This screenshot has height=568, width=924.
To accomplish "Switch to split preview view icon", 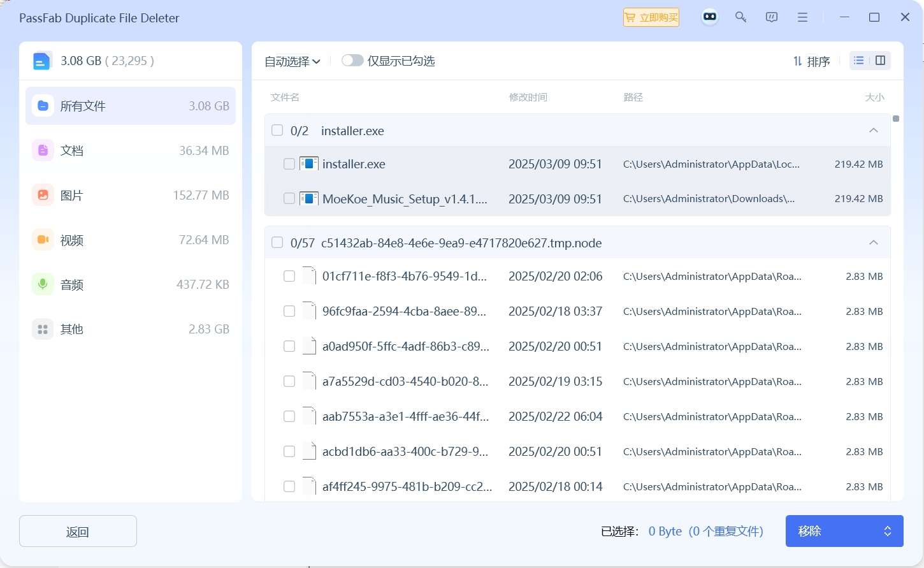I will [880, 61].
